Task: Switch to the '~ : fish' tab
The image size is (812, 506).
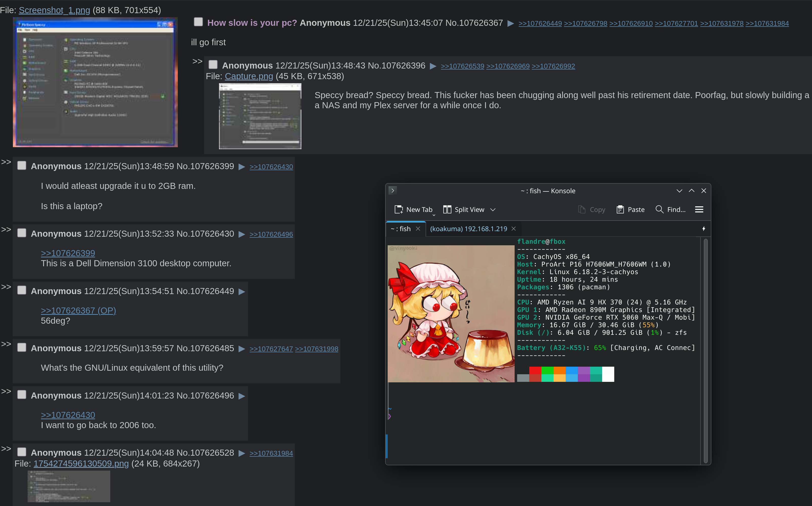Action: point(401,229)
